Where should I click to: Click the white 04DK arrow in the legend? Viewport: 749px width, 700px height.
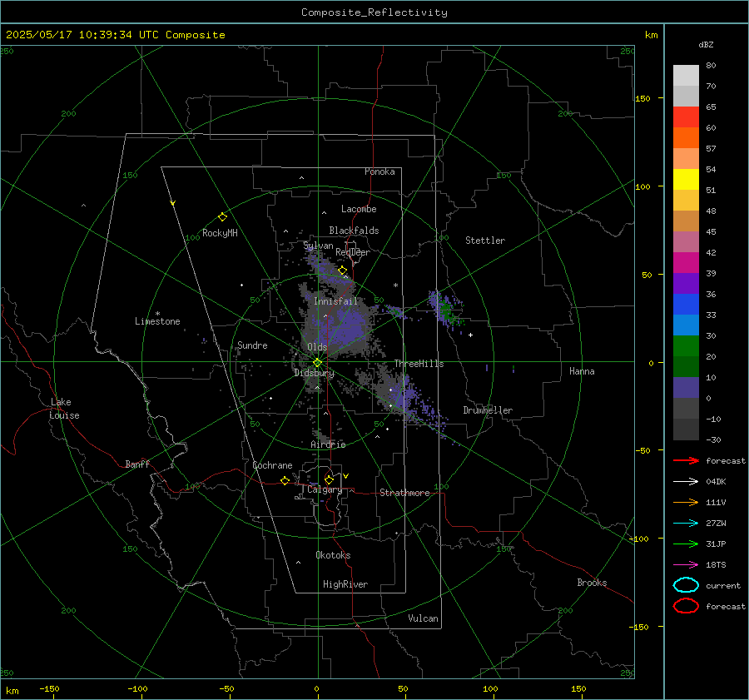tap(686, 481)
